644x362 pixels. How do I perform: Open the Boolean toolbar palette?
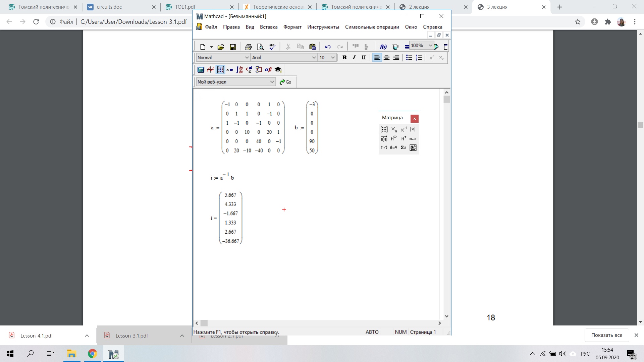[x=249, y=70]
